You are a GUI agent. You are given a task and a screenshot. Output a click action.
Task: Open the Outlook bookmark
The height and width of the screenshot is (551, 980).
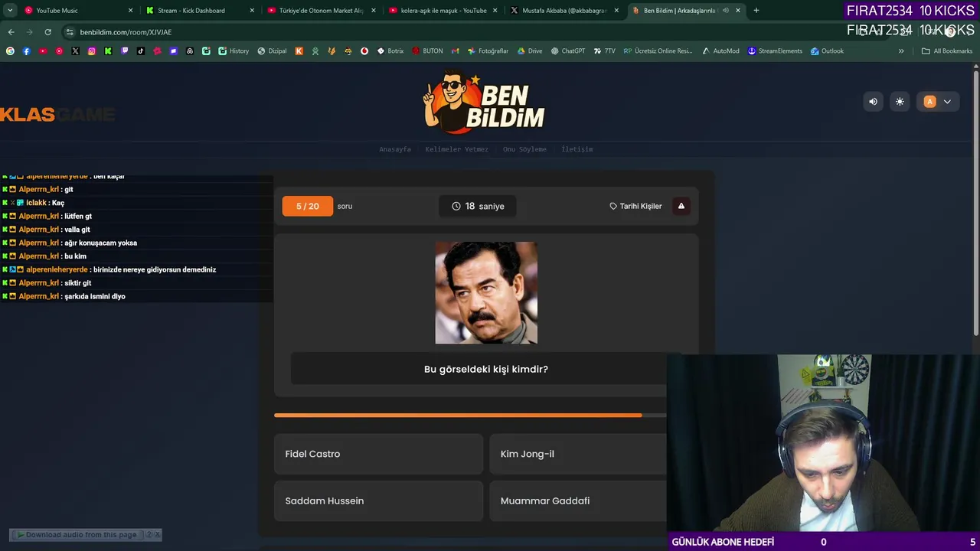tap(828, 51)
